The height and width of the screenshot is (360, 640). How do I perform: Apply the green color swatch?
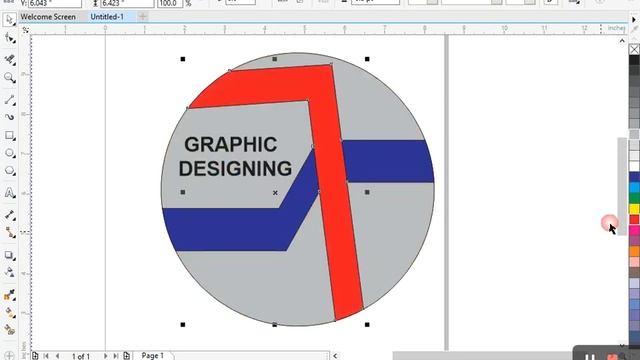[634, 198]
